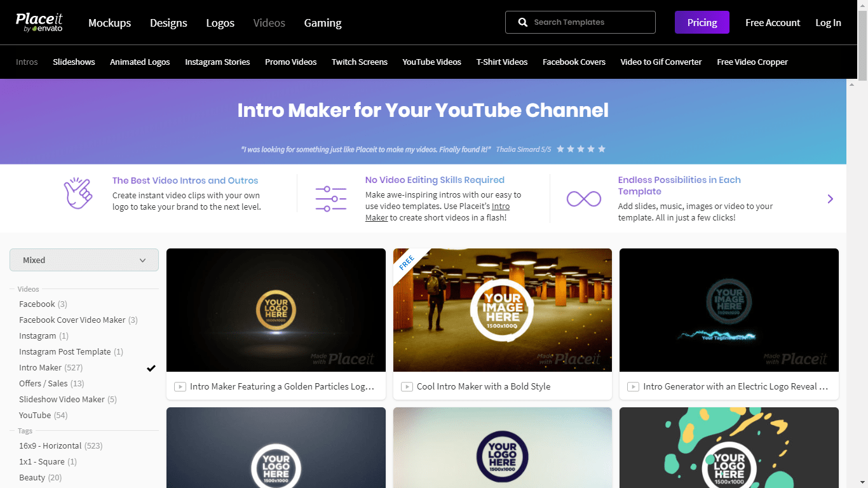Open the dark gray Your Logo Here thumbnail
Viewport: 868px width, 488px height.
point(276,447)
